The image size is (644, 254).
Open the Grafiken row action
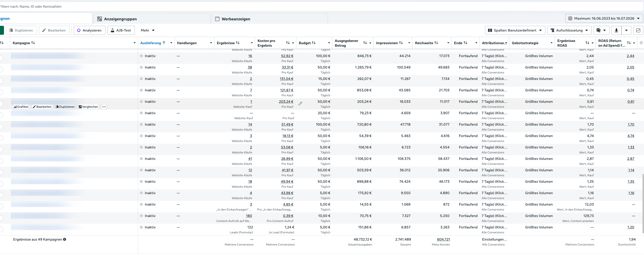pos(21,107)
